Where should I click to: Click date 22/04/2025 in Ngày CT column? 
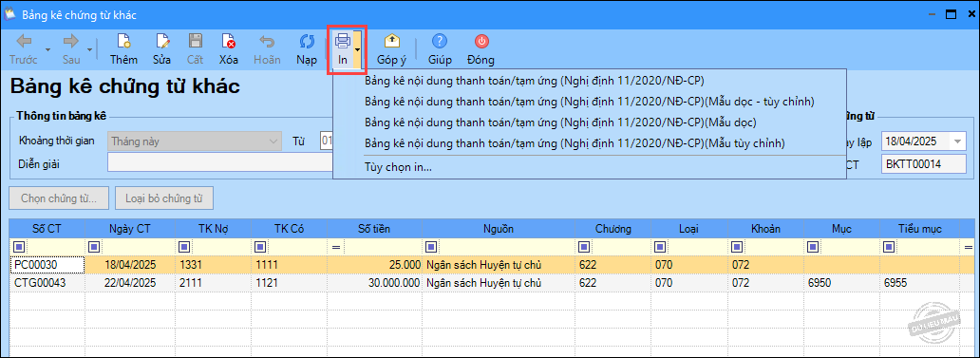(130, 283)
